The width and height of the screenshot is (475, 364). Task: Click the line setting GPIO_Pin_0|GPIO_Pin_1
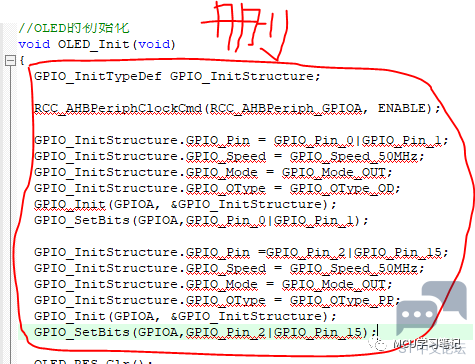coord(241,141)
